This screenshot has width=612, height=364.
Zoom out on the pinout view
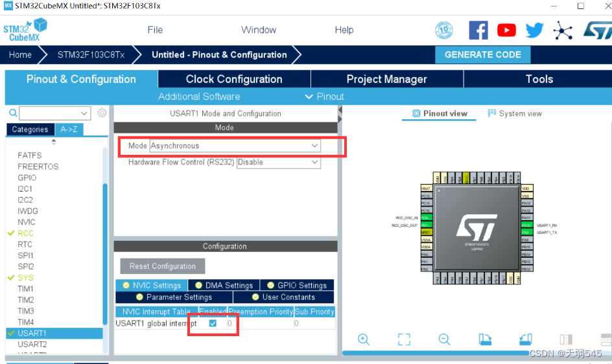(444, 339)
